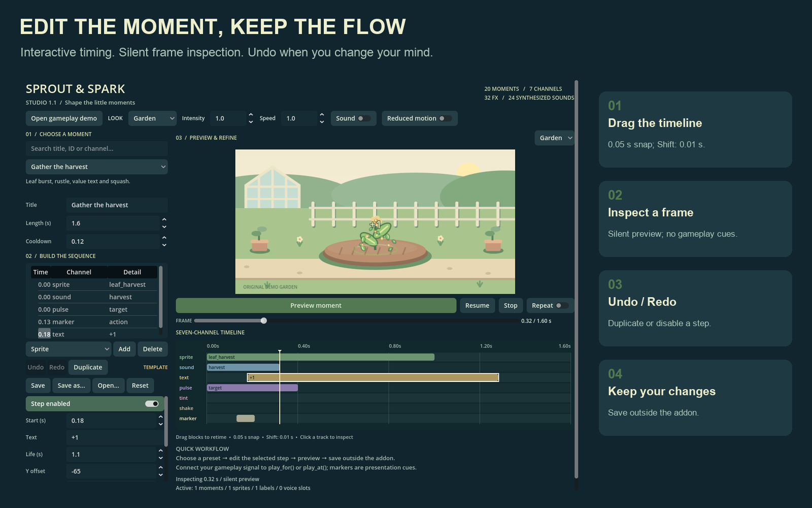This screenshot has height=508, width=812.
Task: Reset the moment
Action: 140,386
